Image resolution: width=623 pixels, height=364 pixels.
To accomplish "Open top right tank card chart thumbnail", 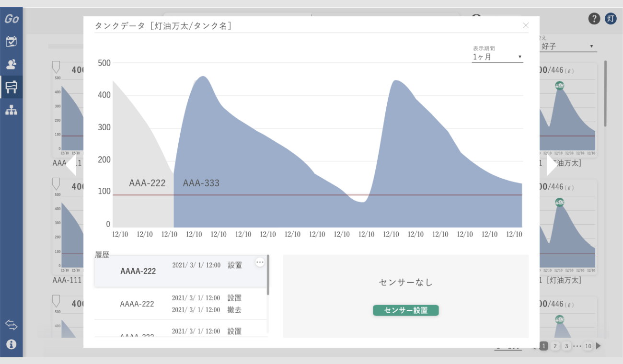I will (567, 115).
